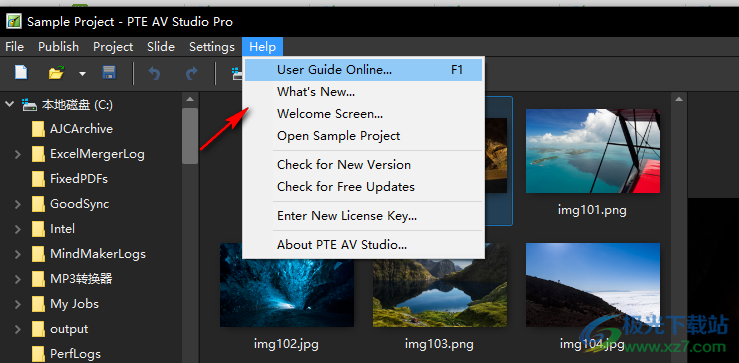Click the FixedPDFs folder icon
This screenshot has height=363, width=739.
[38, 179]
